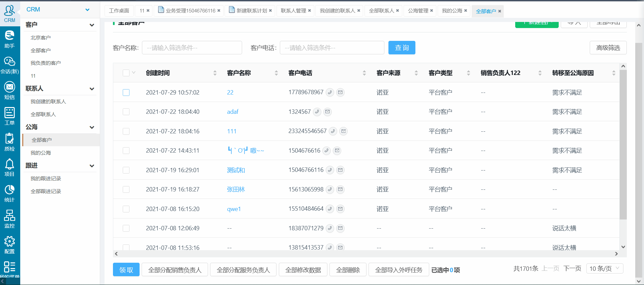Viewport: 644px width, 285px height.
Task: Collapse the 联系人 section in the sidebar
Action: [92, 89]
